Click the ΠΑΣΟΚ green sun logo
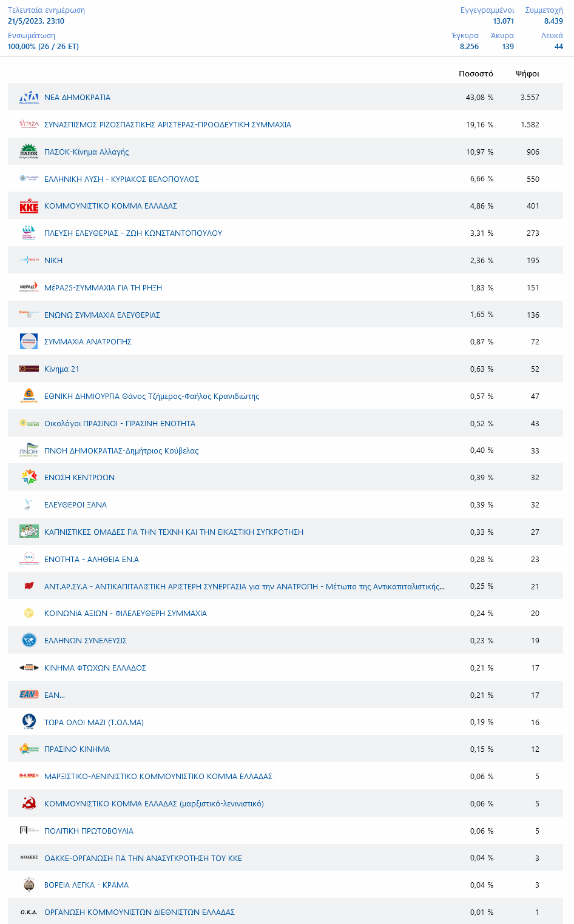This screenshot has height=924, width=574. tap(29, 152)
